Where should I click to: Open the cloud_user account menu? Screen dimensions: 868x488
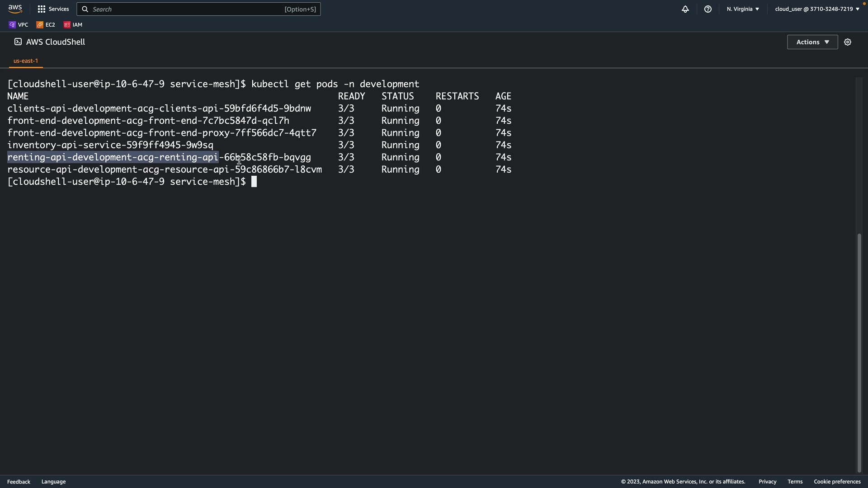pyautogui.click(x=816, y=9)
